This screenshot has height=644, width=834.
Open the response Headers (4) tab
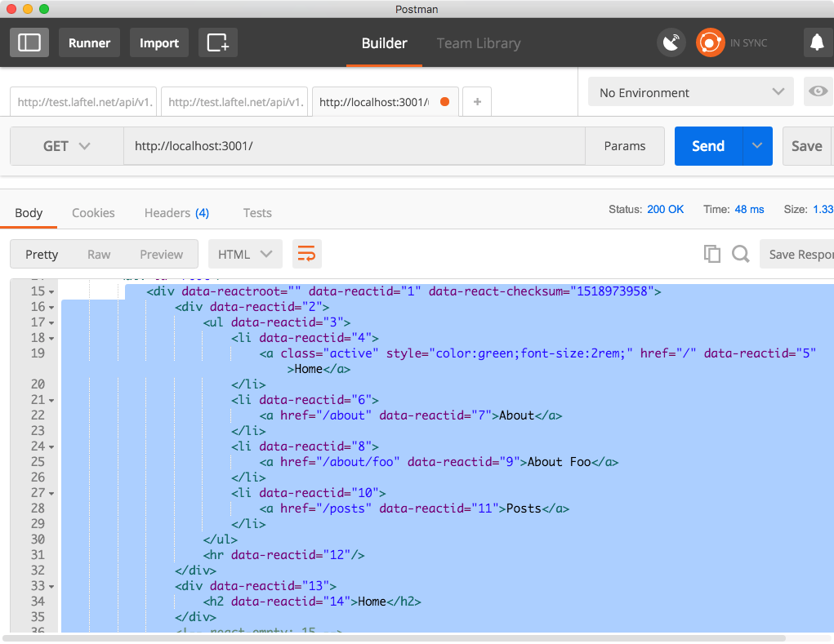pyautogui.click(x=176, y=212)
